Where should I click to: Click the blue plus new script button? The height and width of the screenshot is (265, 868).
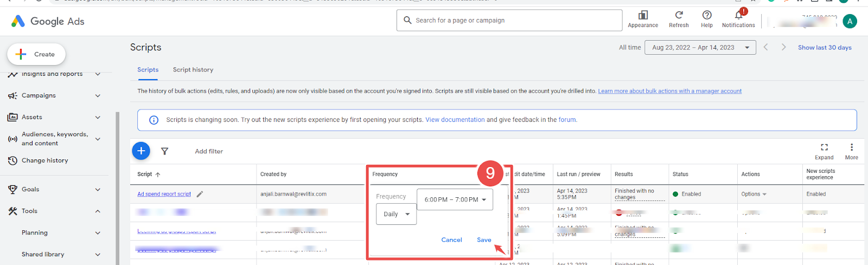141,151
